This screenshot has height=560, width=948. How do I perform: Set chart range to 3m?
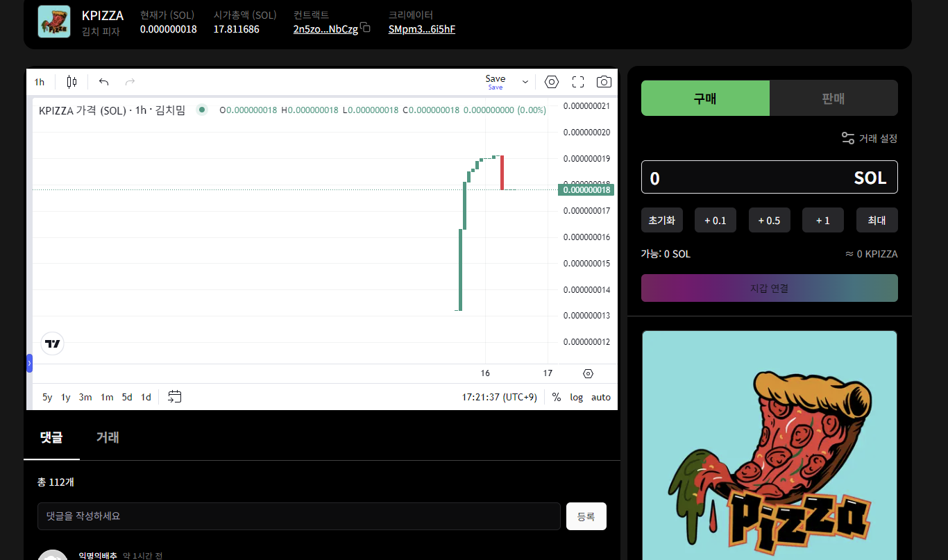coord(85,397)
